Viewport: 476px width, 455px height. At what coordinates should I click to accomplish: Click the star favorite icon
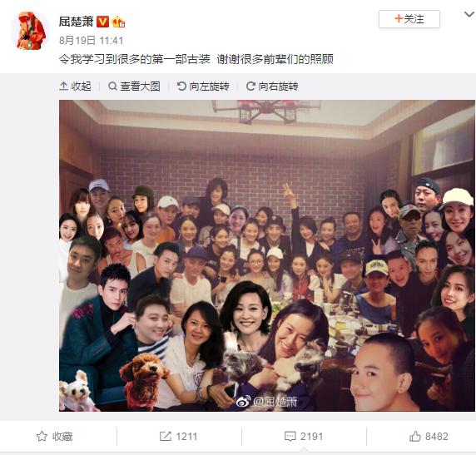(x=42, y=436)
